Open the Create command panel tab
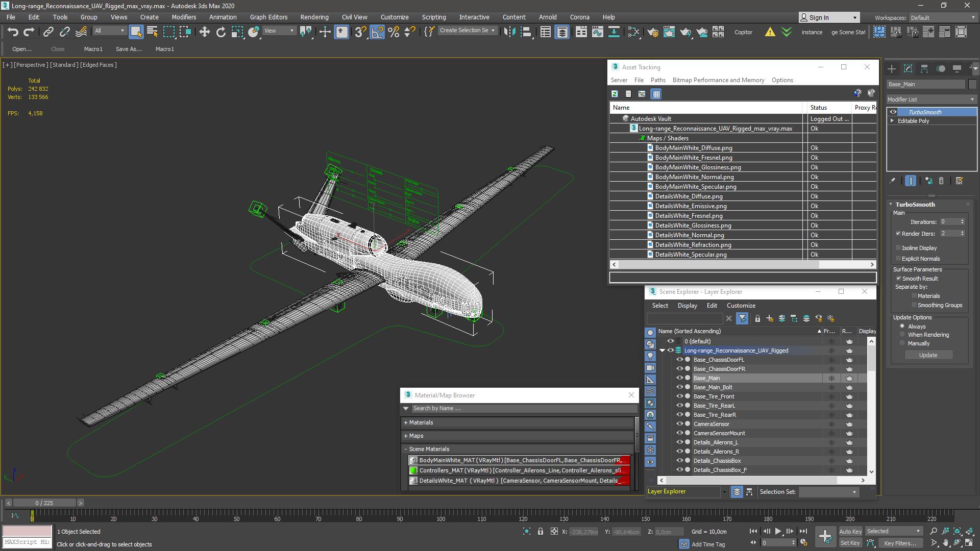 click(891, 68)
